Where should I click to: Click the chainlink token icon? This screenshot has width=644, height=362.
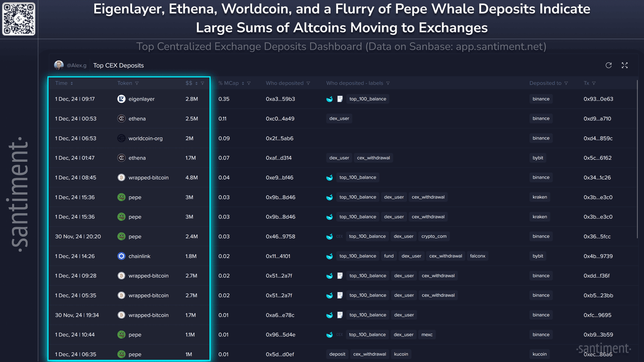pos(121,256)
